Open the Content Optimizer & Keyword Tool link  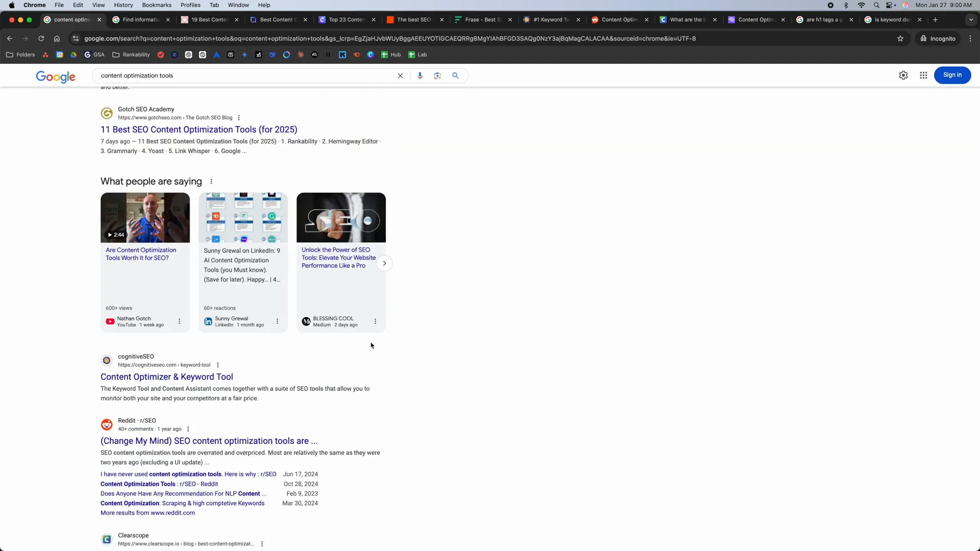pyautogui.click(x=166, y=377)
